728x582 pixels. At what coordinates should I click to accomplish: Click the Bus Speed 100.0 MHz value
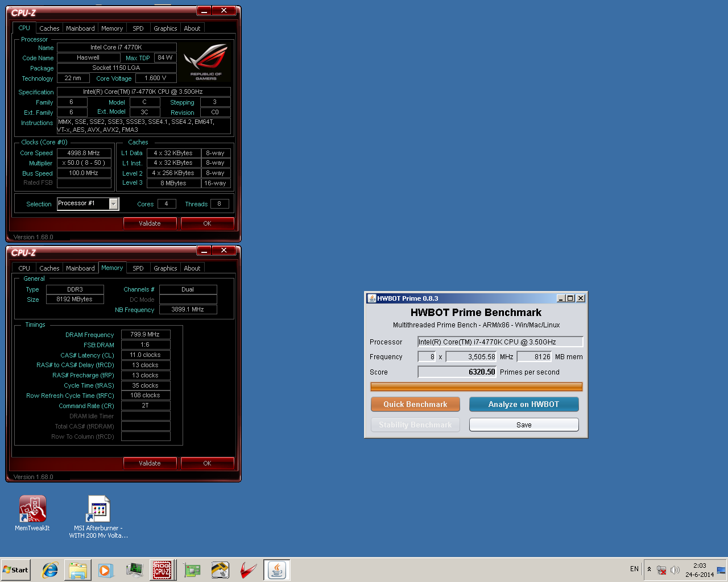[84, 173]
